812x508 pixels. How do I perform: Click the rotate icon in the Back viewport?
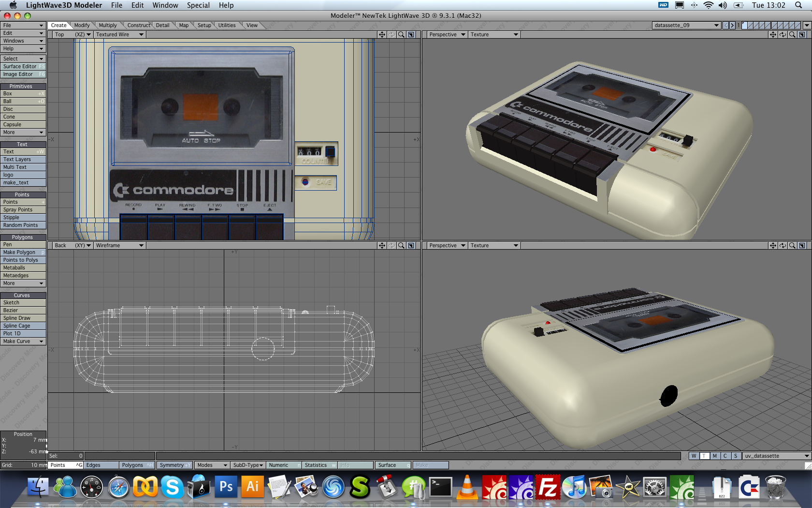point(391,245)
